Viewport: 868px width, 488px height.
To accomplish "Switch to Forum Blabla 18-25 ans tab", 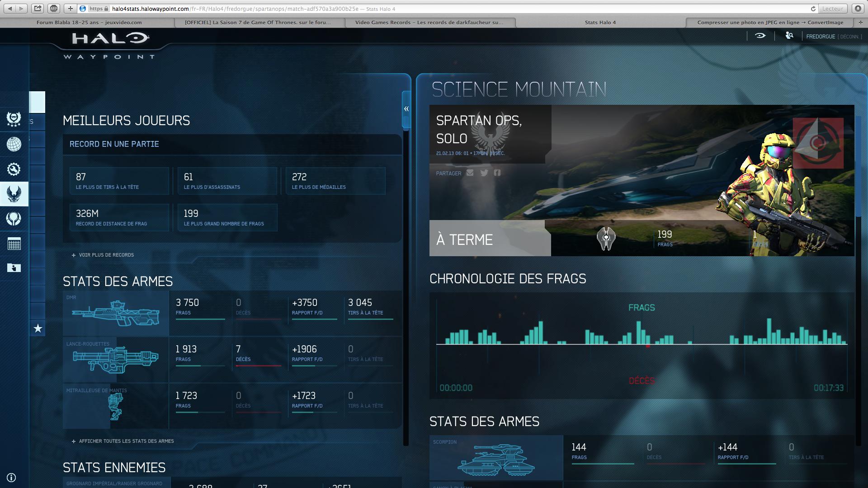I will (89, 22).
